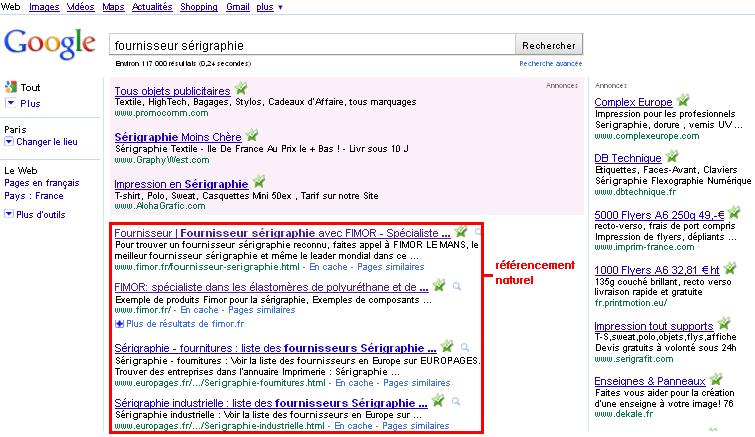Click www.dekale.fr URL text
The height and width of the screenshot is (437, 755).
tap(624, 414)
